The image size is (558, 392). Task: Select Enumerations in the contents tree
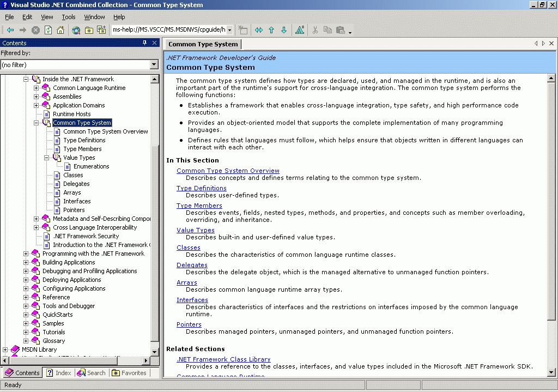coord(91,166)
